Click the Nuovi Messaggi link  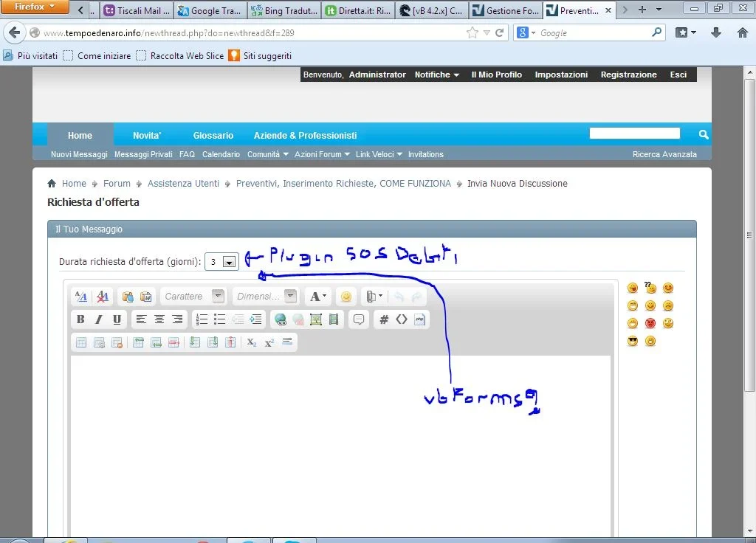pos(79,154)
